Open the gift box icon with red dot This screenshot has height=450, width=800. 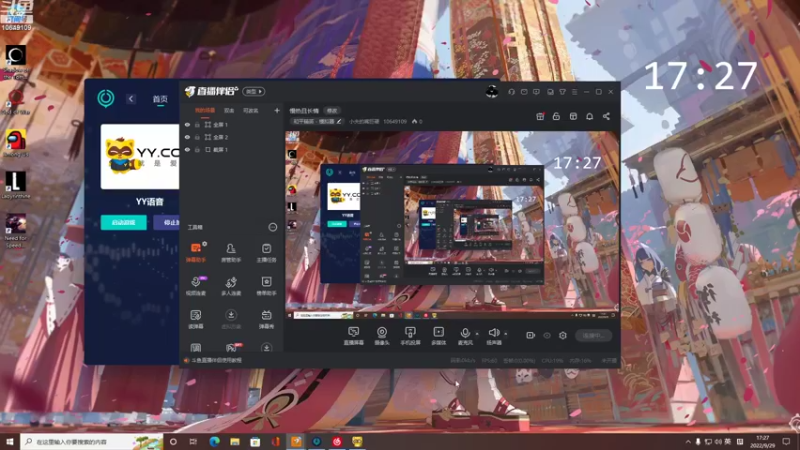(540, 116)
